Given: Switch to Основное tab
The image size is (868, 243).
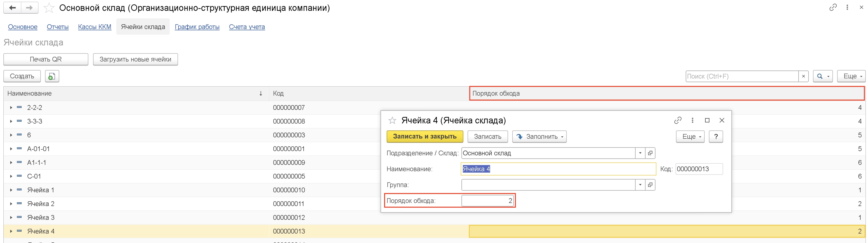Looking at the screenshot, I should tap(23, 27).
